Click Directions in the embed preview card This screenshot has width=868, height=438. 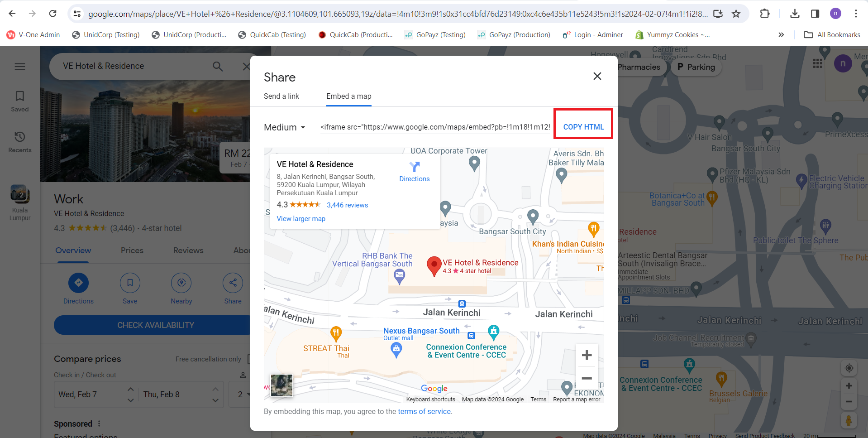click(x=415, y=172)
